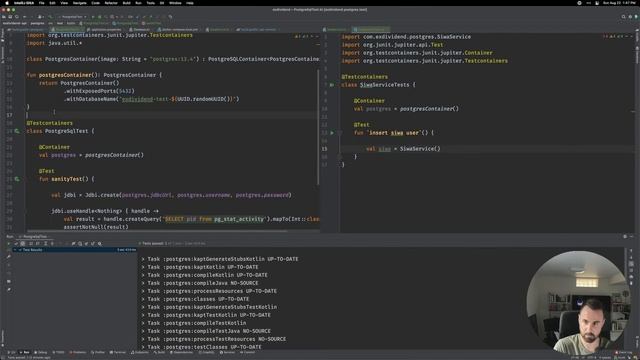The height and width of the screenshot is (360, 640).
Task: Open the Problems tool window button
Action: pos(78,352)
